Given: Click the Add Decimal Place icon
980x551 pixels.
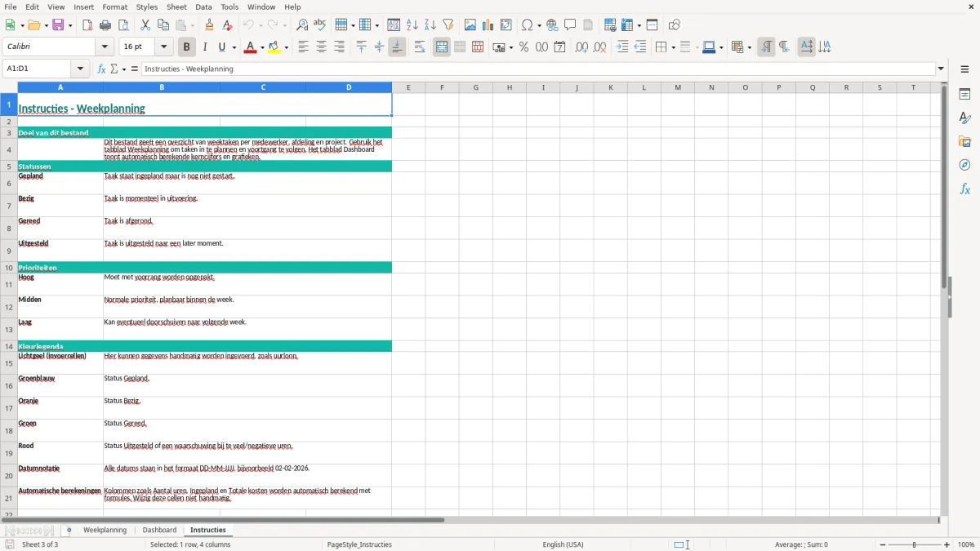Looking at the screenshot, I should coord(581,47).
